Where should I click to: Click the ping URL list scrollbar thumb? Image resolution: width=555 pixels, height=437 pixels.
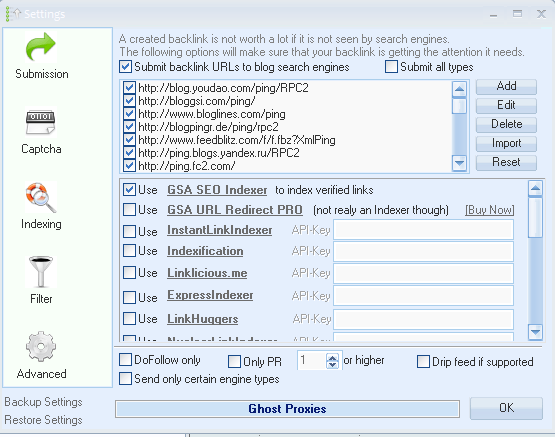(459, 105)
